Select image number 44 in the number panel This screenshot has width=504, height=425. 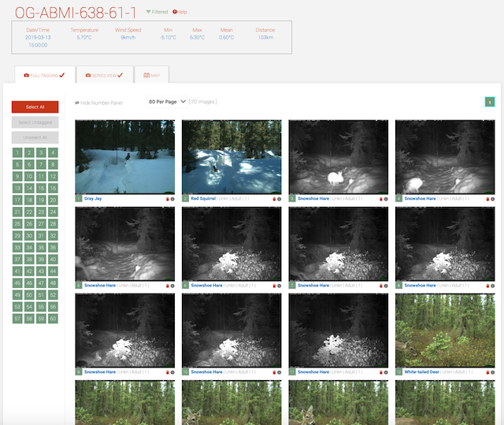(x=53, y=272)
